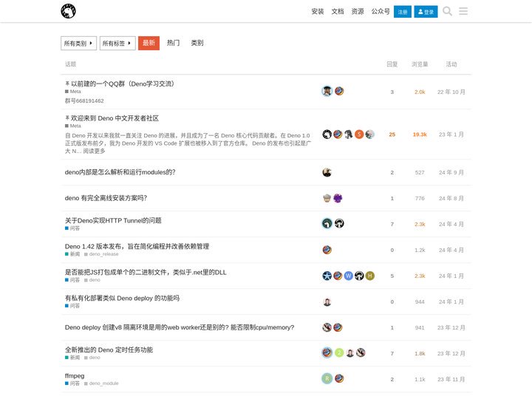Open the ffmpeg topic
This screenshot has height=399, width=532.
pyautogui.click(x=75, y=375)
